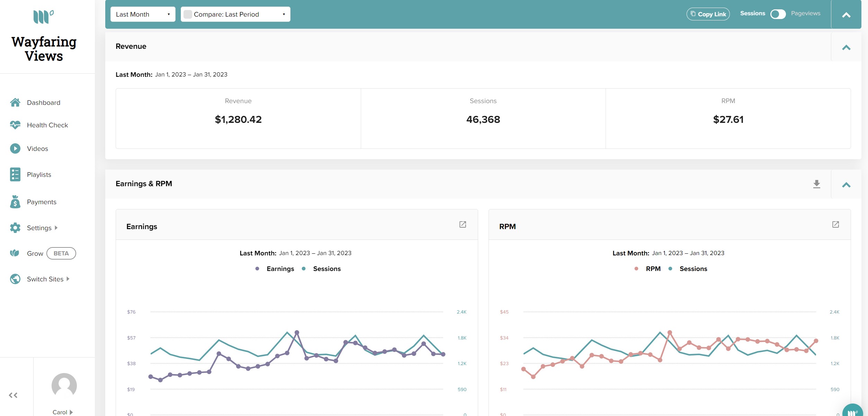Click $76 axis label on Earnings chart
This screenshot has height=416, width=868.
(131, 312)
